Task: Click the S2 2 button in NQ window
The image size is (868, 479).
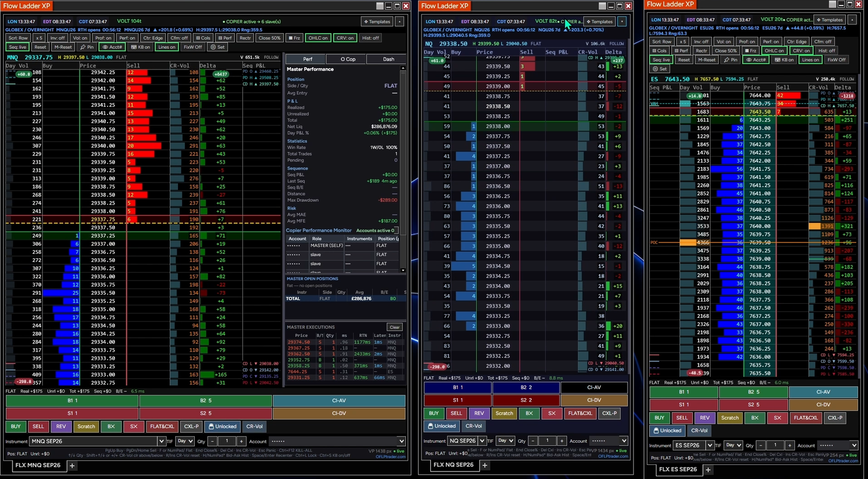Action: point(526,400)
